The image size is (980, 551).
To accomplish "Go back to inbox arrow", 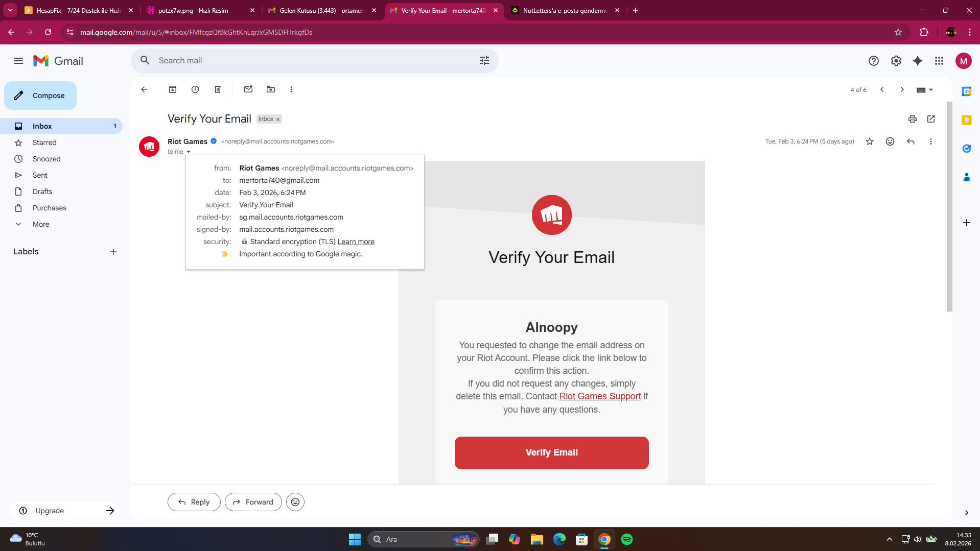I will pos(144,89).
